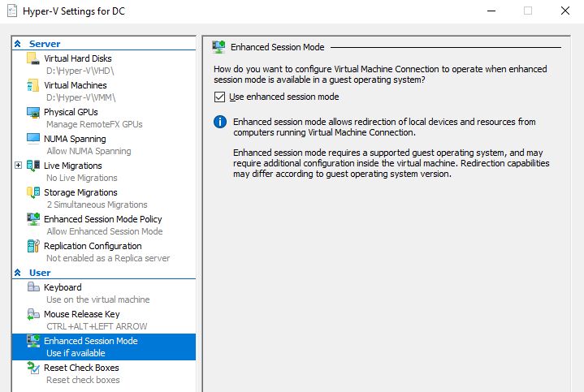Click the Reset Check Boxes icon

[33, 368]
